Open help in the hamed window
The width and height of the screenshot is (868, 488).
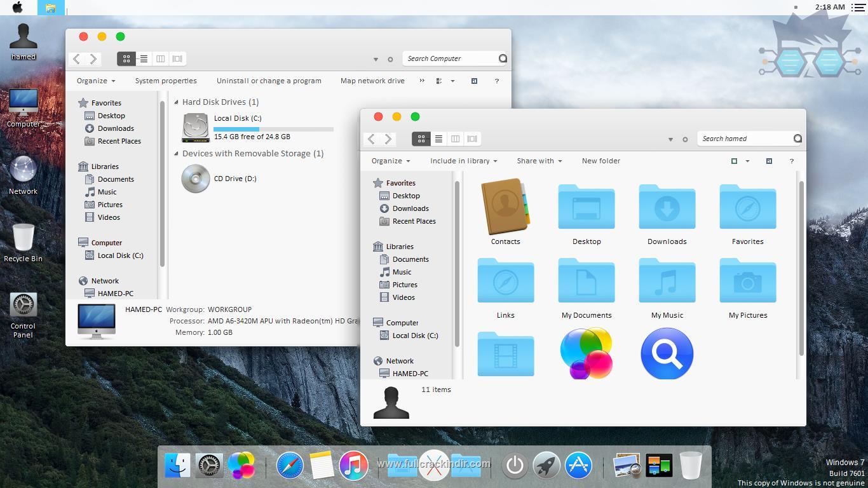click(x=792, y=161)
